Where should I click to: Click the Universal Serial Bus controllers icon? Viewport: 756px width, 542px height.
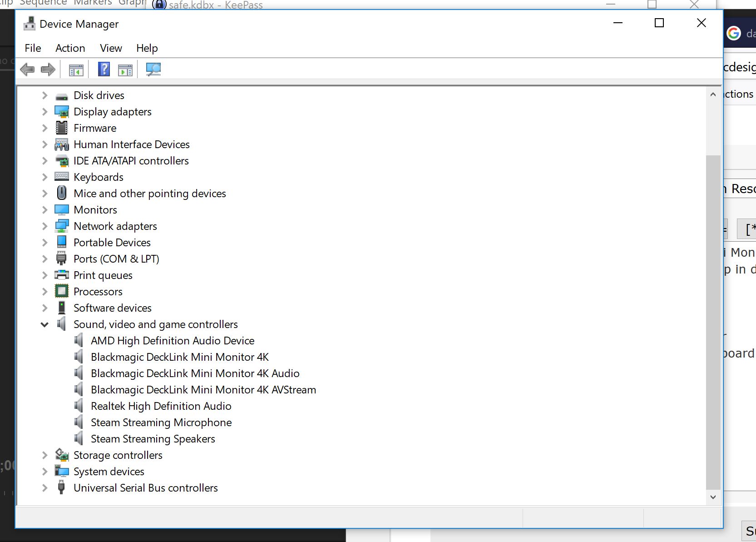tap(62, 487)
